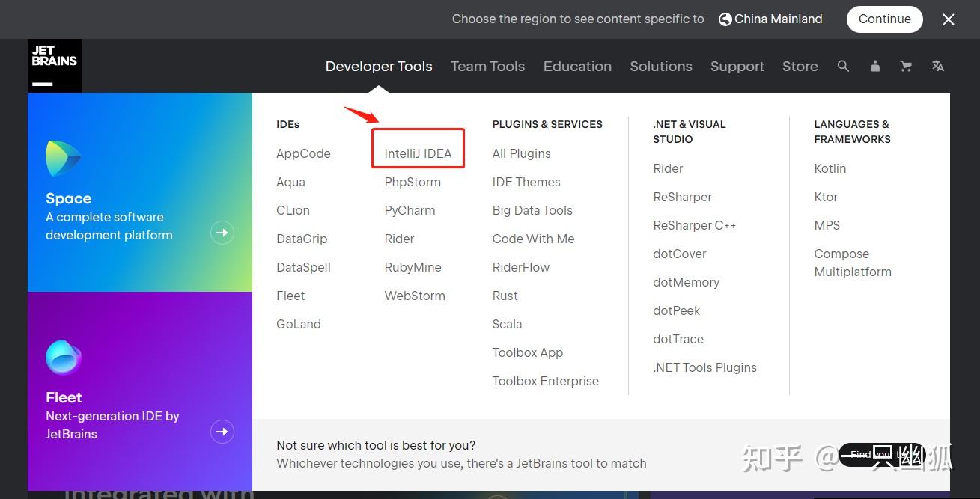Open the Education menu
980x499 pixels.
(x=577, y=66)
